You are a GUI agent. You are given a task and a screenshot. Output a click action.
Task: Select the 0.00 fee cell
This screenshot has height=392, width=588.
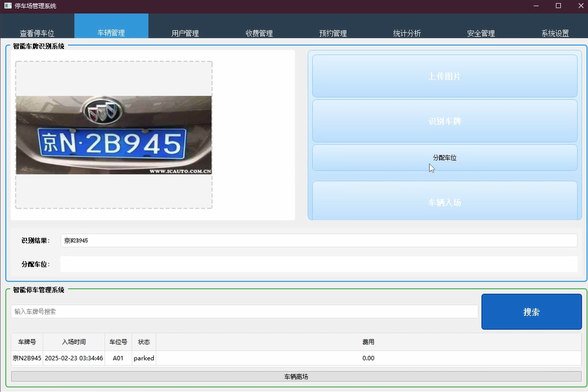(368, 358)
